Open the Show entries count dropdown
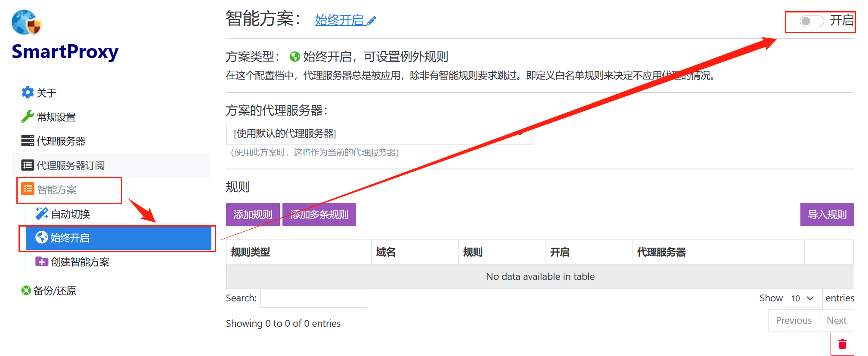 click(x=804, y=298)
